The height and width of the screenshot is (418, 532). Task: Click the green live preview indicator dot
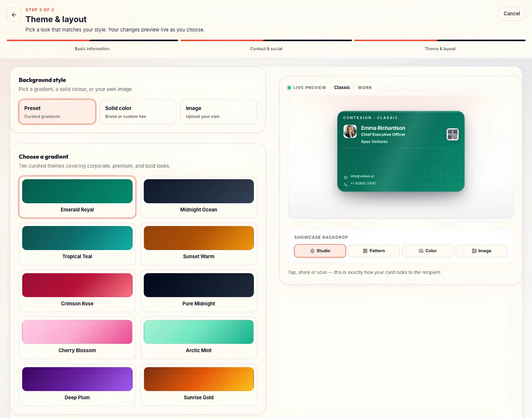289,88
